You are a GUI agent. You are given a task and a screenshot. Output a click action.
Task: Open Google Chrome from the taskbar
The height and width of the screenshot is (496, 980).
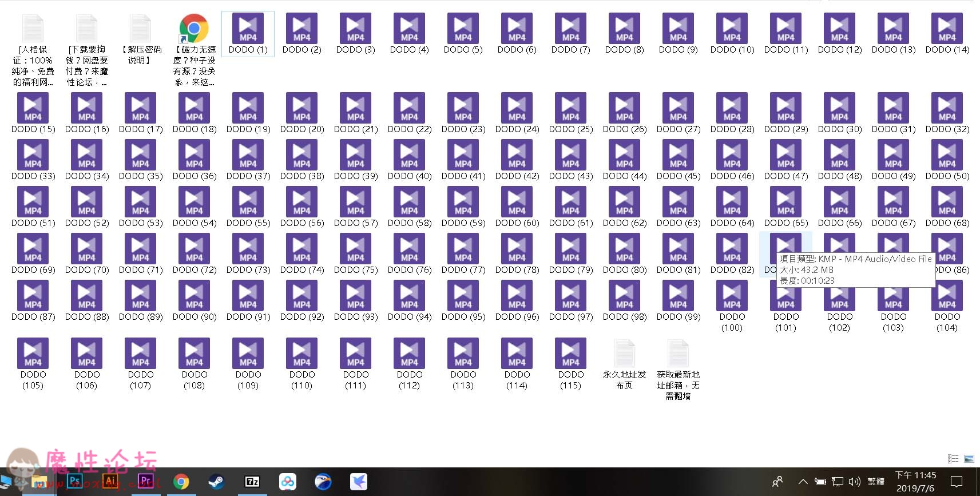coord(181,482)
